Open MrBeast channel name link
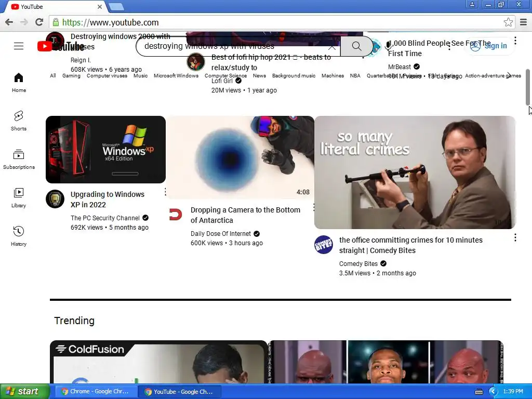Image resolution: width=532 pixels, height=399 pixels. (400, 67)
